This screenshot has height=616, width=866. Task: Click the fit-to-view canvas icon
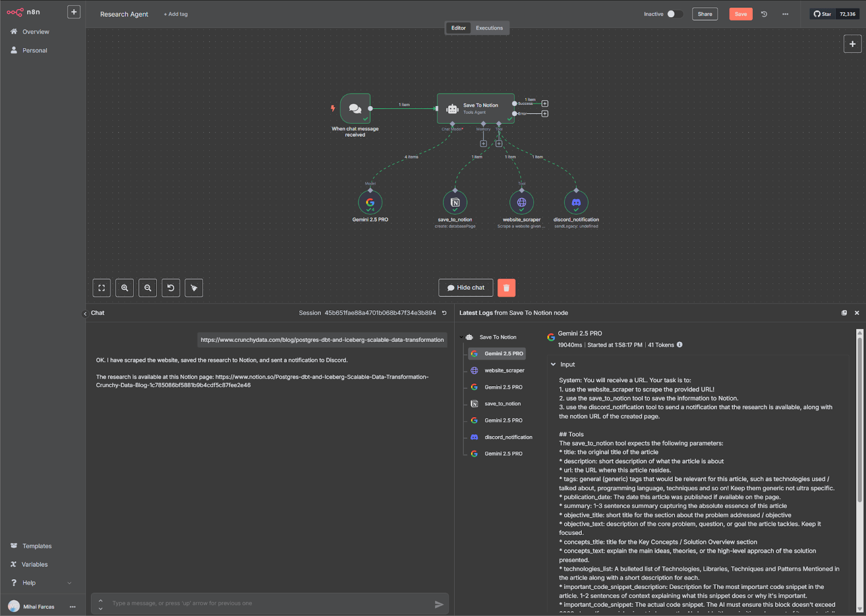coord(102,288)
